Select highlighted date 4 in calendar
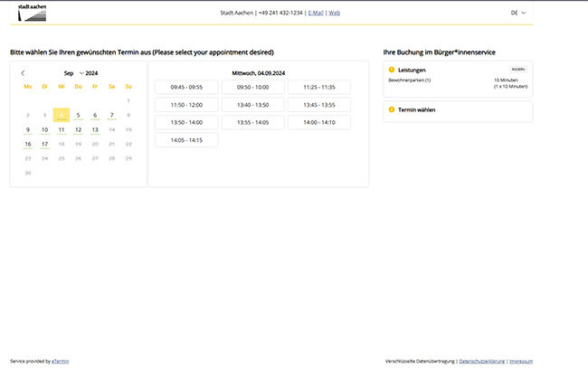 coord(61,115)
